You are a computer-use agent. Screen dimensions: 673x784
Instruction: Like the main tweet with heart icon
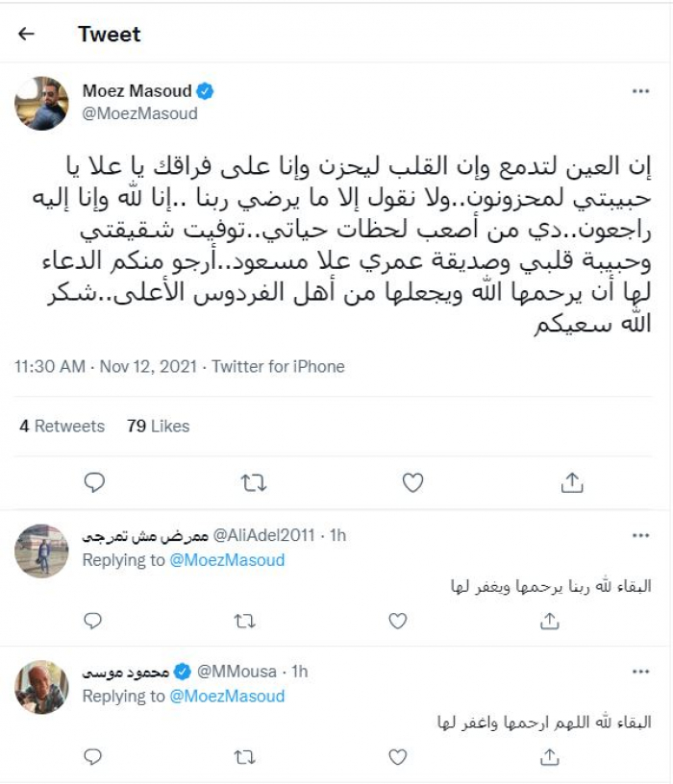click(412, 482)
